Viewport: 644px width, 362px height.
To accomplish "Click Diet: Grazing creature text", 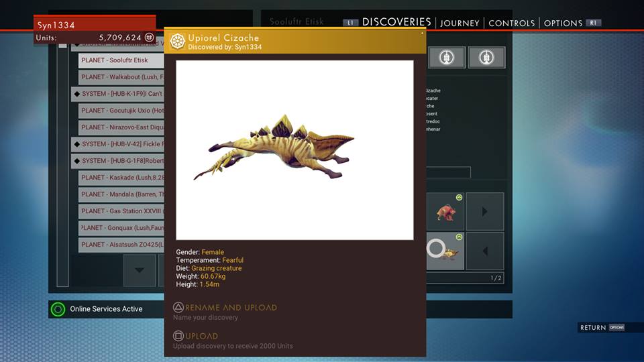I will pos(209,268).
